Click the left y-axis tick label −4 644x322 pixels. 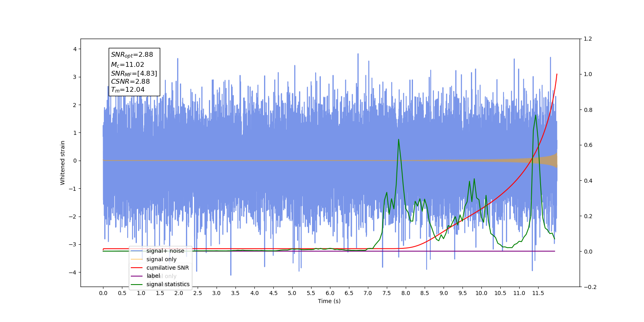point(72,272)
